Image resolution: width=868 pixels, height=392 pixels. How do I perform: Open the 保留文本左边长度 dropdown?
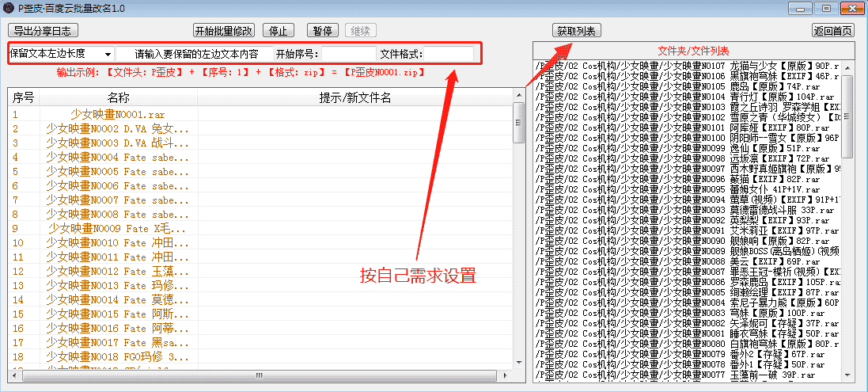point(61,54)
